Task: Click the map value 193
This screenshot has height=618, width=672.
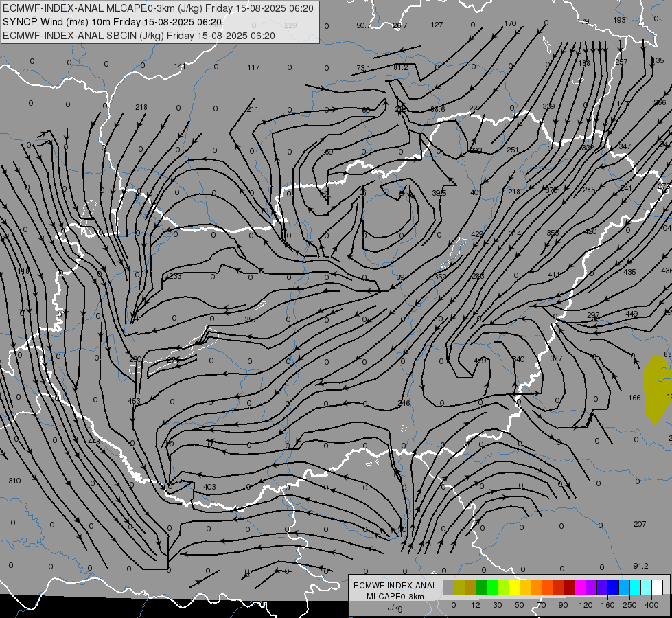Action: pyautogui.click(x=619, y=20)
